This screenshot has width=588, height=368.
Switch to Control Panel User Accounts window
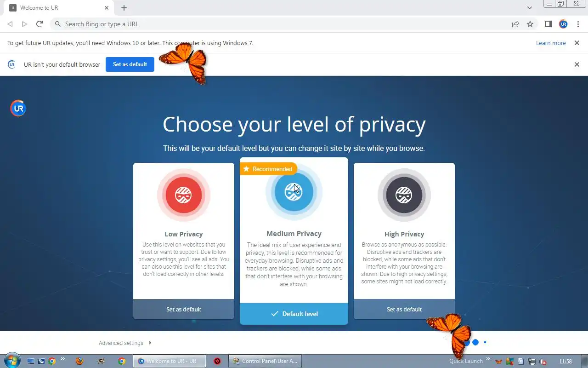pos(265,361)
